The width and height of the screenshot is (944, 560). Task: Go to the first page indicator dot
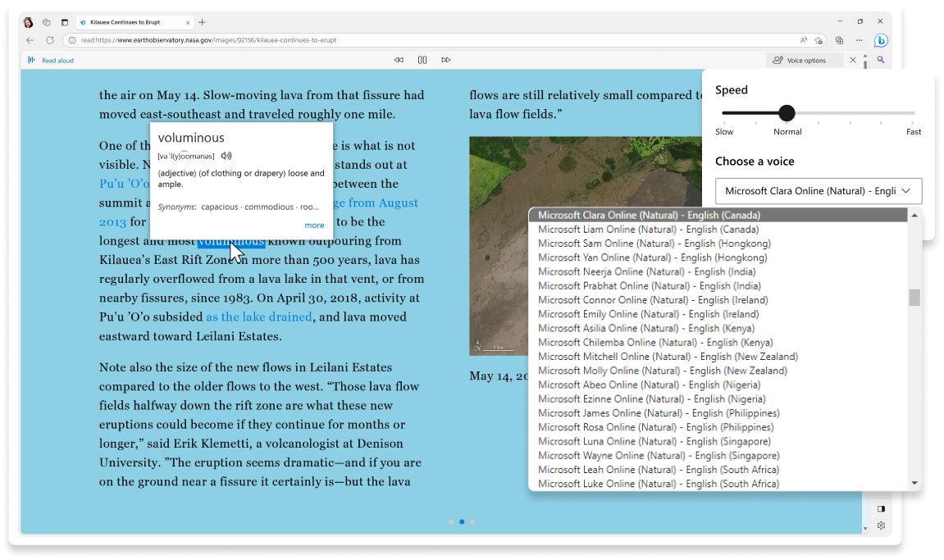[451, 522]
